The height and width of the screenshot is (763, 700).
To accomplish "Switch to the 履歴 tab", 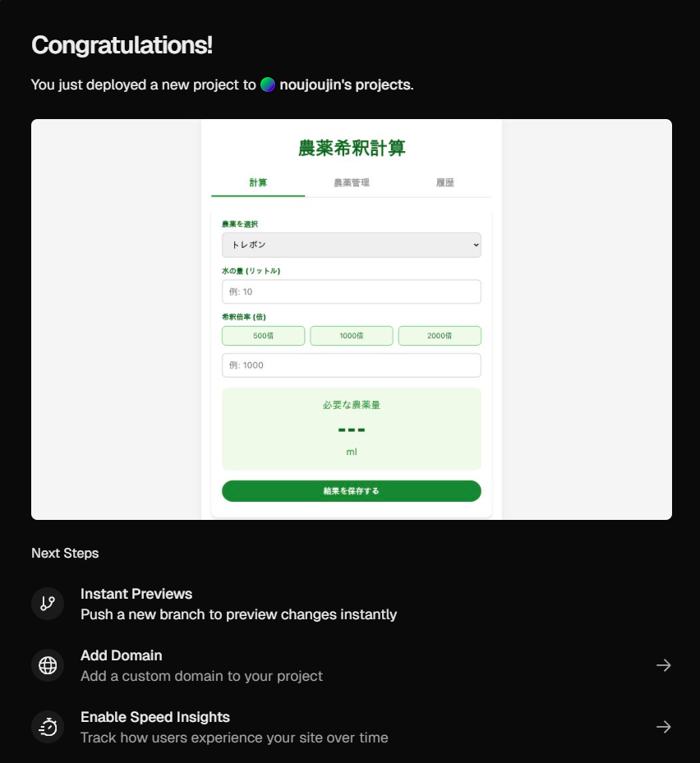I will 444,182.
